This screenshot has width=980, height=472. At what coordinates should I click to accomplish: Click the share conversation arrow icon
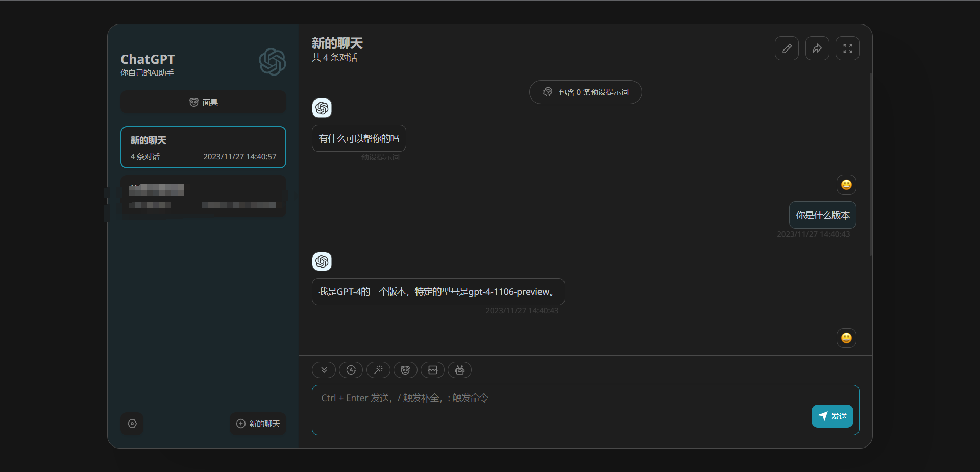[x=817, y=48]
